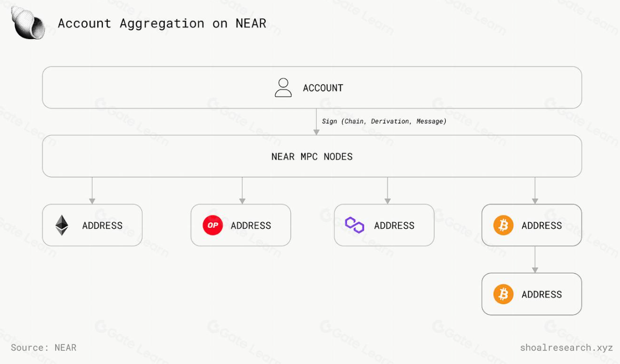The image size is (620, 364).
Task: Click the lower Bitcoin icon
Action: tap(503, 294)
